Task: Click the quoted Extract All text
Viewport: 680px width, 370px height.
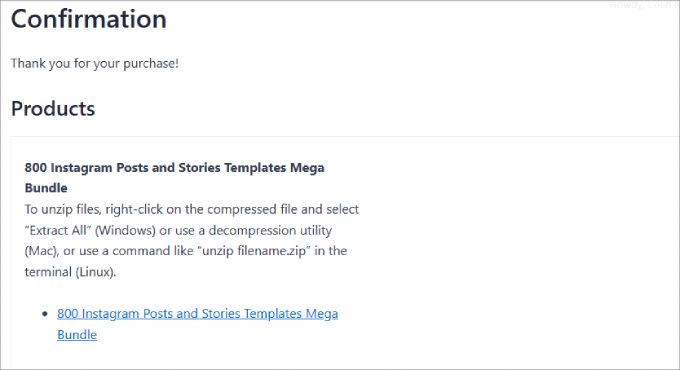Action: [58, 230]
